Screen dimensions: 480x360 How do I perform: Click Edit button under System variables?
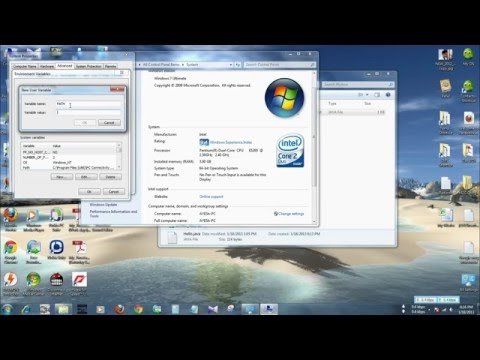click(86, 177)
